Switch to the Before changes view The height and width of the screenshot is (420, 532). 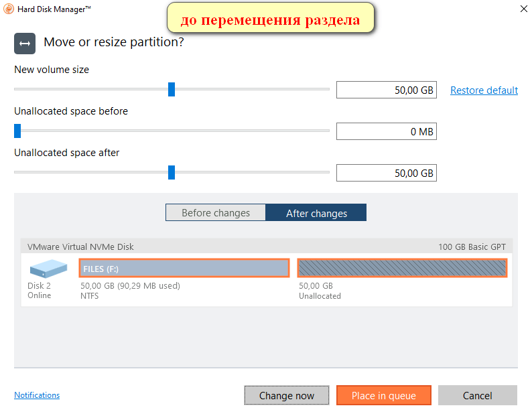point(216,213)
